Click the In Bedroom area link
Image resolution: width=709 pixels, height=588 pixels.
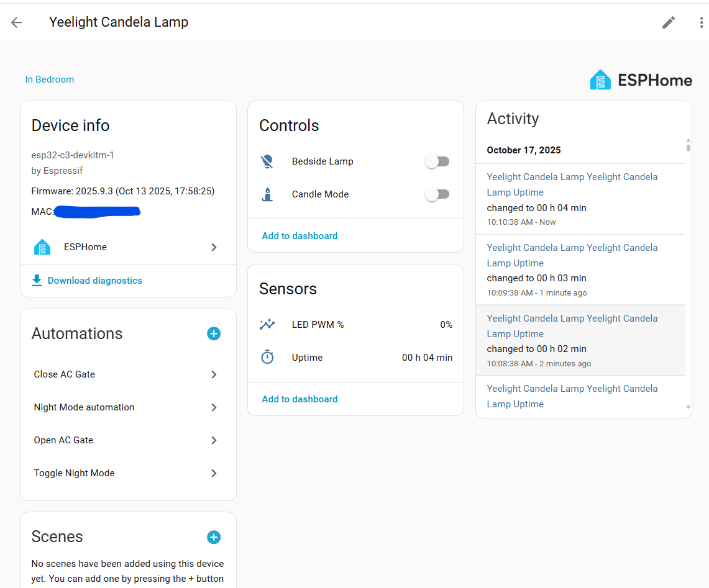(50, 79)
